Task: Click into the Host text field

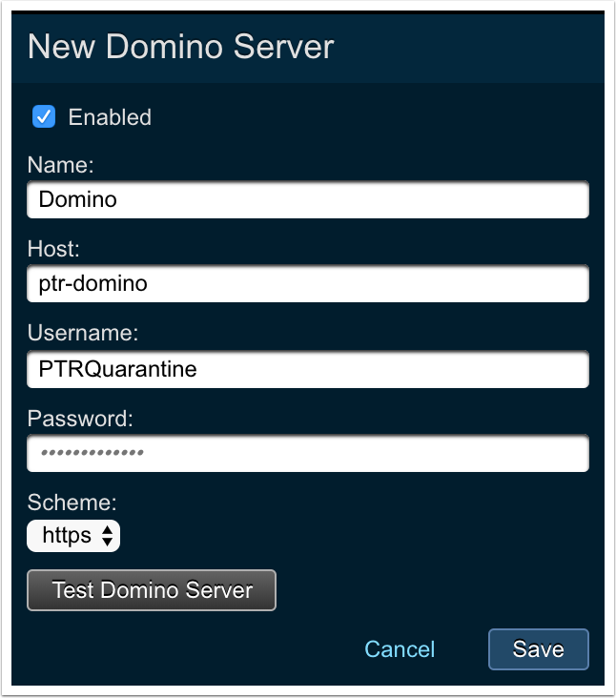Action: tap(307, 284)
